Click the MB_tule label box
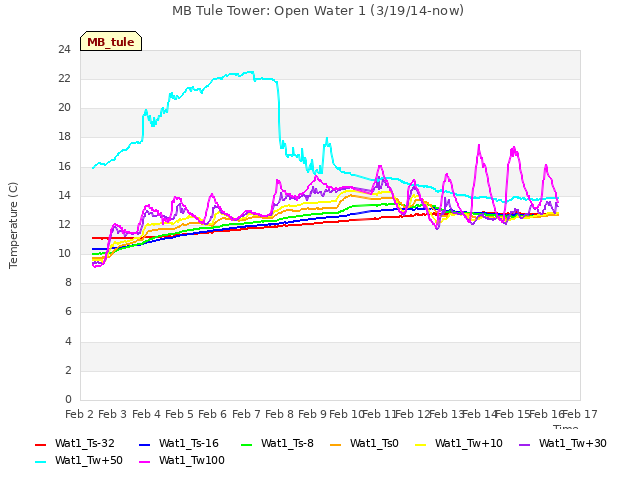The image size is (640, 480). tap(111, 41)
